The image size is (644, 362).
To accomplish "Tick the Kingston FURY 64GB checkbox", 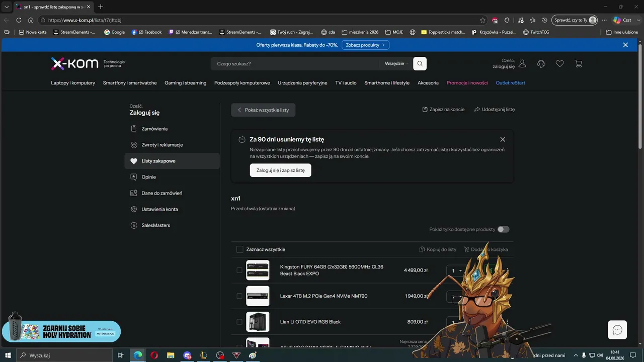I will coord(239,270).
